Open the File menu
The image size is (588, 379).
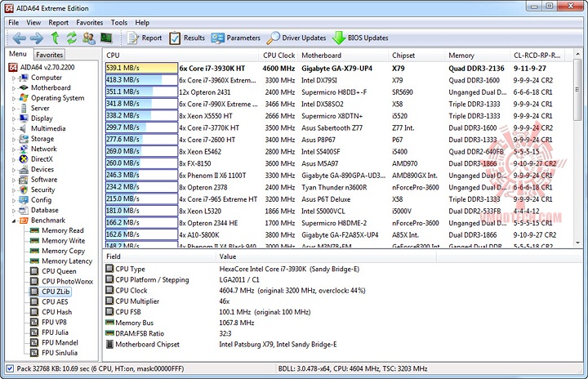tap(14, 23)
